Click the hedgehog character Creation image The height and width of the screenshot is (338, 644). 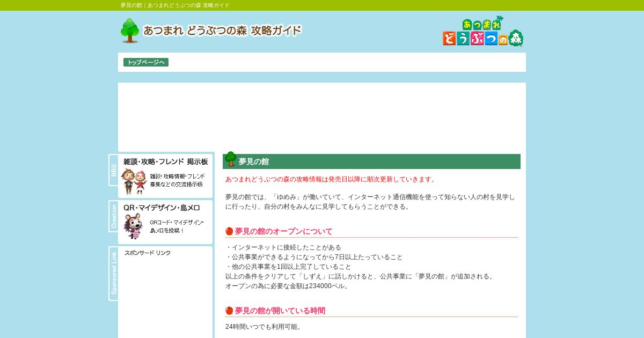click(133, 226)
